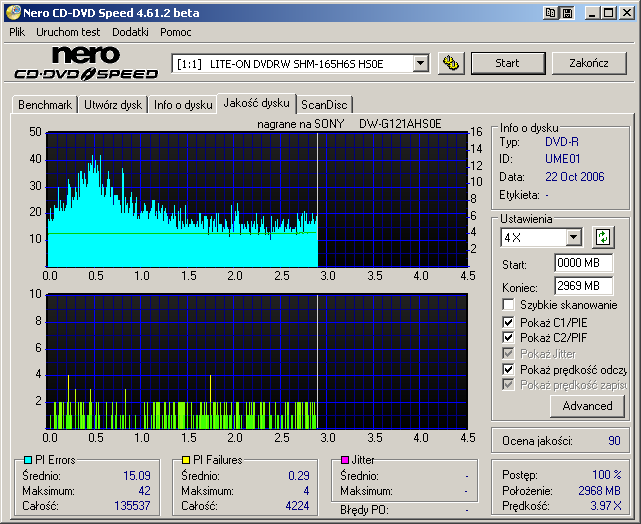Viewport: 641px width, 524px height.
Task: Open the Pomoc menu
Action: coord(175,32)
